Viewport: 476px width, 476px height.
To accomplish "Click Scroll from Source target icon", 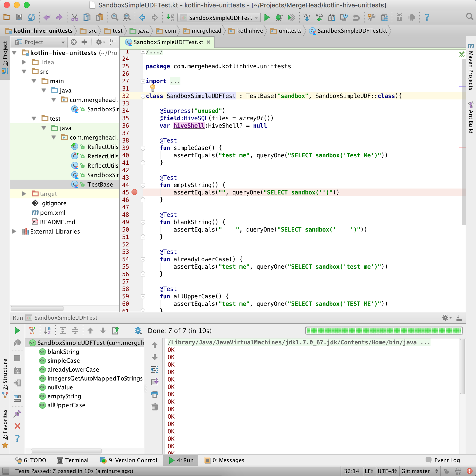I will pos(73,42).
